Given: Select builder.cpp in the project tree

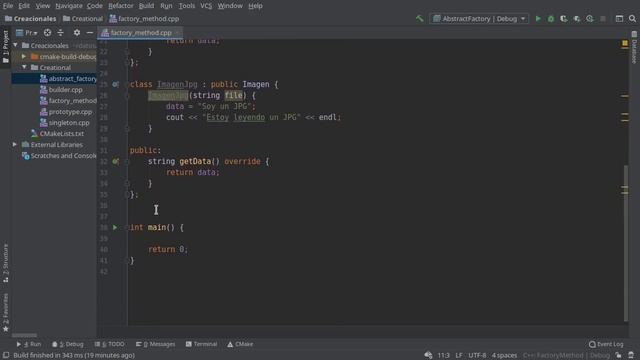Looking at the screenshot, I should (x=61, y=89).
